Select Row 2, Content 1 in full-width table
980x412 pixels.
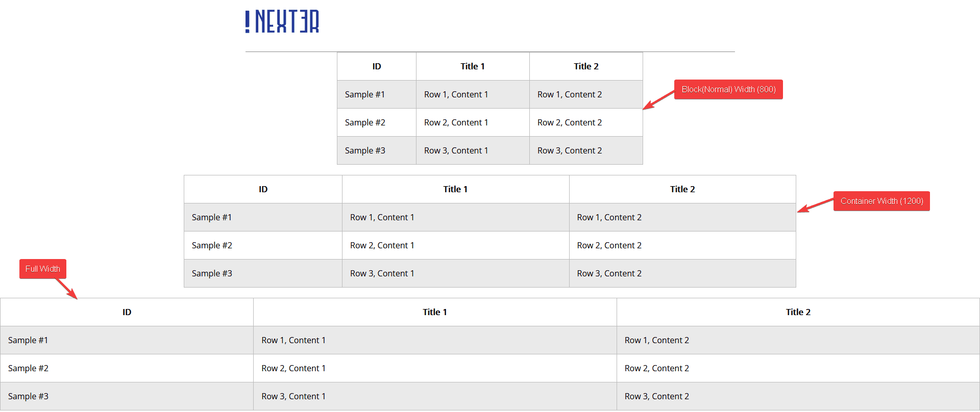pyautogui.click(x=435, y=368)
